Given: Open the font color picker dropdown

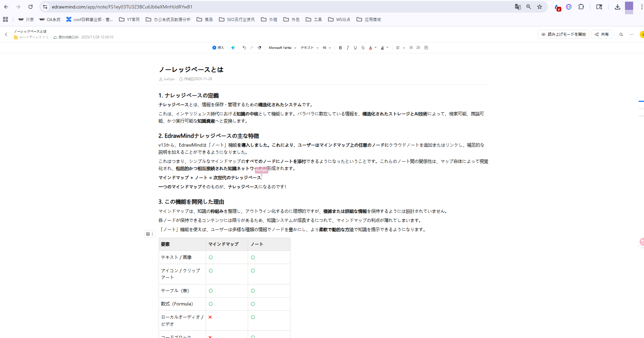Looking at the screenshot, I should pyautogui.click(x=375, y=48).
